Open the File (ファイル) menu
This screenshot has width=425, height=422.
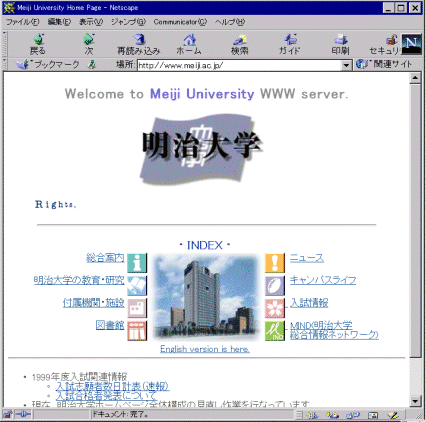pyautogui.click(x=23, y=22)
